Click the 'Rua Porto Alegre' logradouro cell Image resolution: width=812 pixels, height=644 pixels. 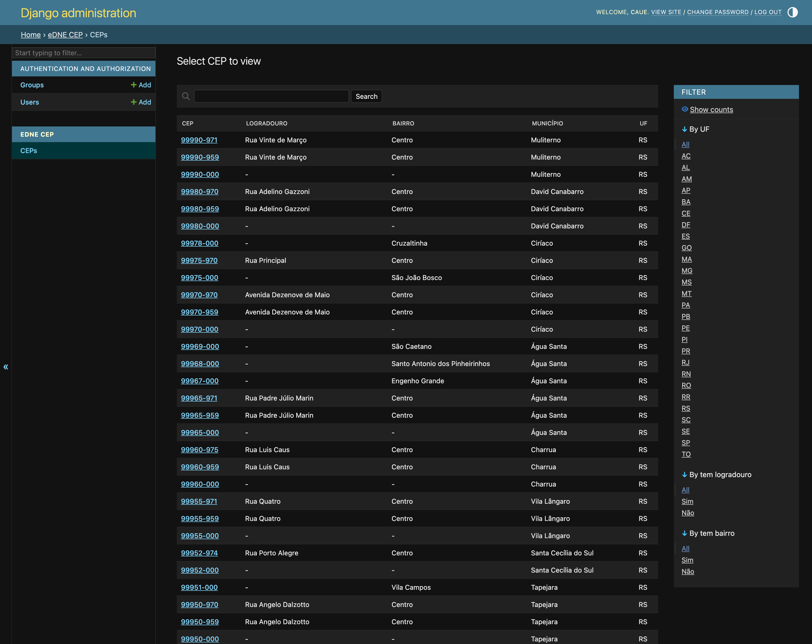(271, 553)
